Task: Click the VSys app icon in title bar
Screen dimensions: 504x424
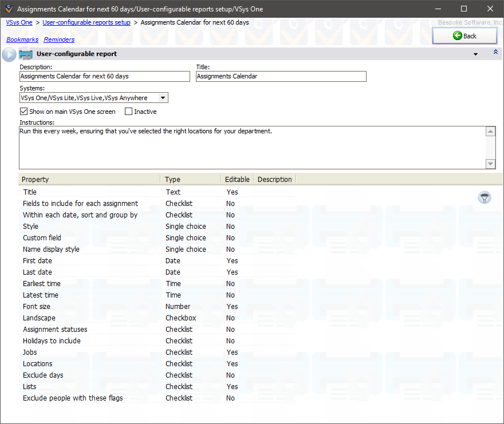Action: pos(9,9)
